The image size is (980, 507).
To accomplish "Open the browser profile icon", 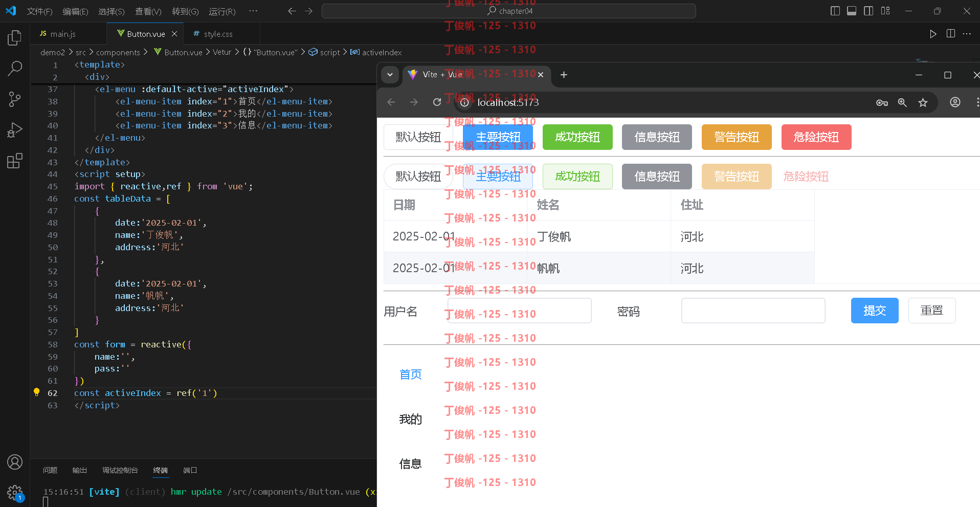I will point(955,102).
